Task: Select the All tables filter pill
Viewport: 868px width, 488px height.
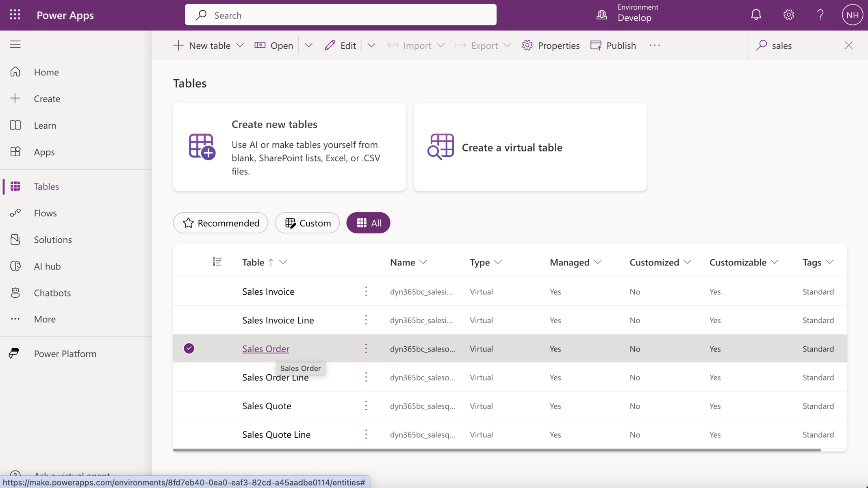Action: pyautogui.click(x=368, y=223)
